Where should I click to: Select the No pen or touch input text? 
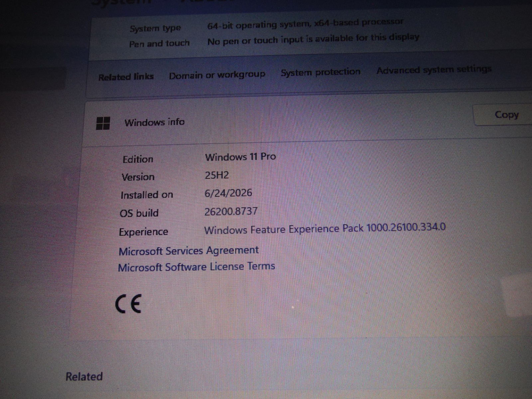313,39
